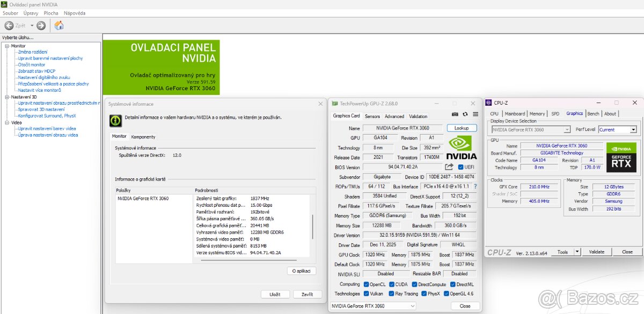Click the GPU-Z refresh icon
Viewport: 644px width, 314px height.
tap(465, 114)
